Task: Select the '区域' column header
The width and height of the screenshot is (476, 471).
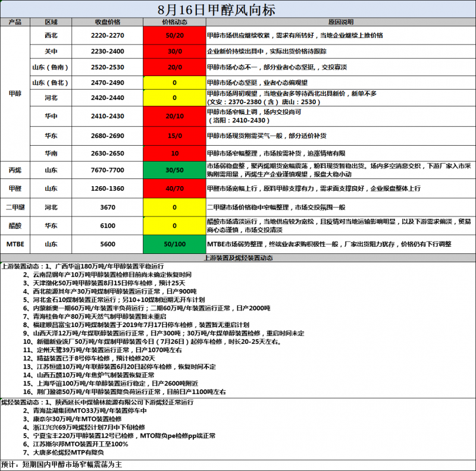Action: pyautogui.click(x=51, y=22)
